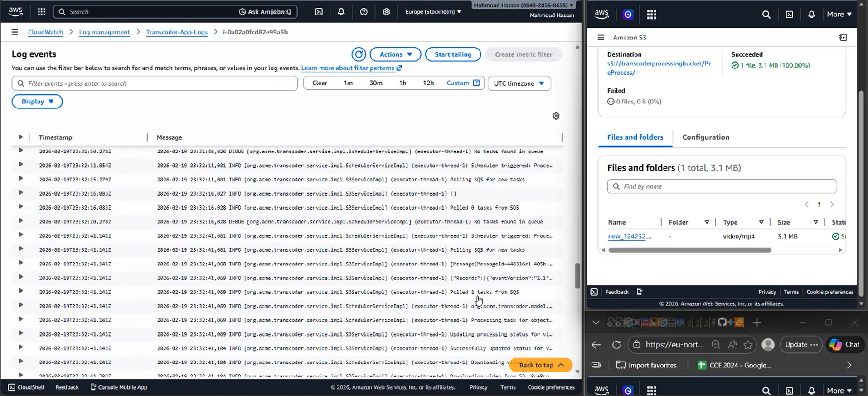Clear the time range filter
868x396 pixels.
point(320,83)
